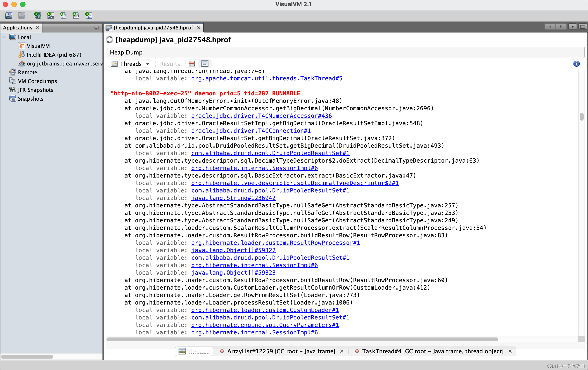Open the document list dropdown arrow
588x370 pixels.
pyautogui.click(x=572, y=27)
